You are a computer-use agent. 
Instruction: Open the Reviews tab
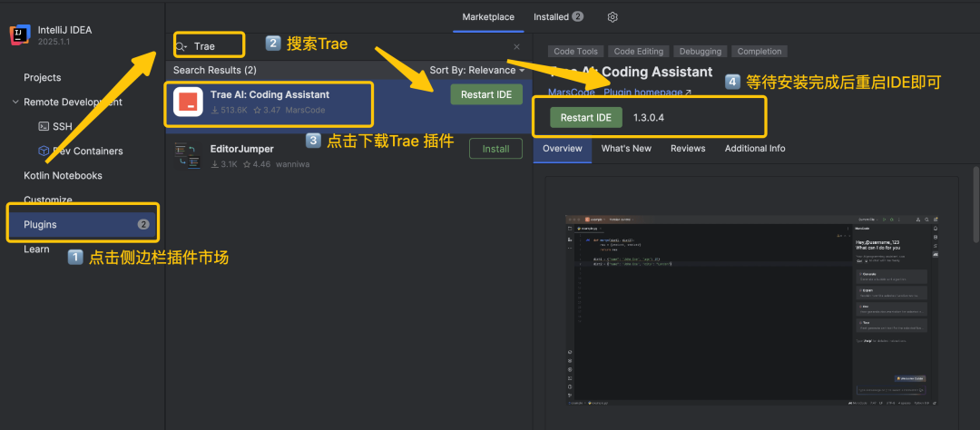point(688,149)
